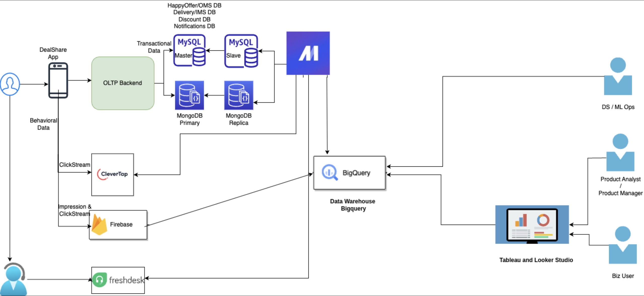Click the 'Discount DB' text line
Image resolution: width=644 pixels, height=296 pixels.
pos(194,19)
